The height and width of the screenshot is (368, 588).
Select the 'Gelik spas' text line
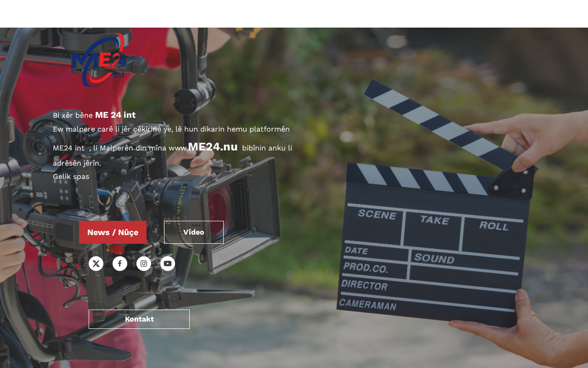click(71, 177)
